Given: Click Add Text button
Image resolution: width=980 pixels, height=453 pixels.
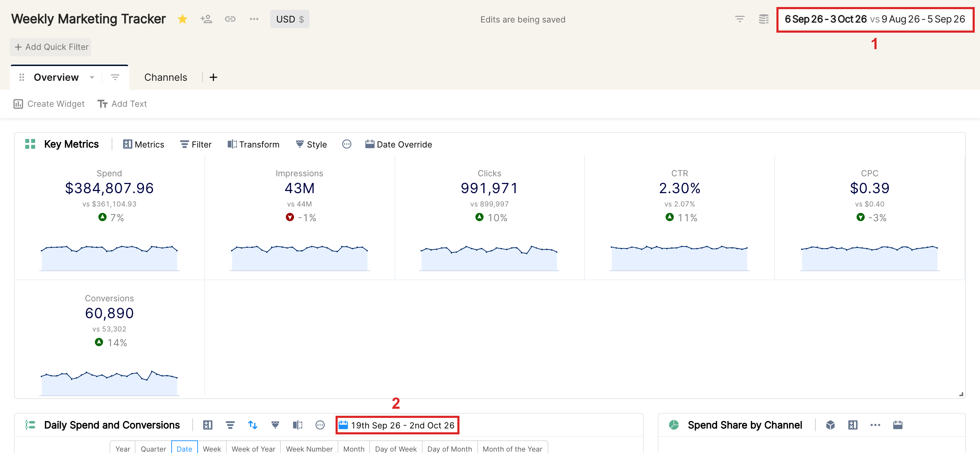Looking at the screenshot, I should coord(122,104).
